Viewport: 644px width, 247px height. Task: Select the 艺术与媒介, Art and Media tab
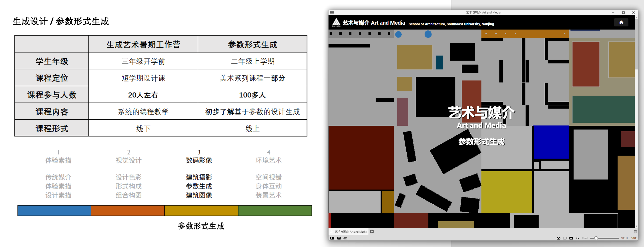pyautogui.click(x=349, y=231)
